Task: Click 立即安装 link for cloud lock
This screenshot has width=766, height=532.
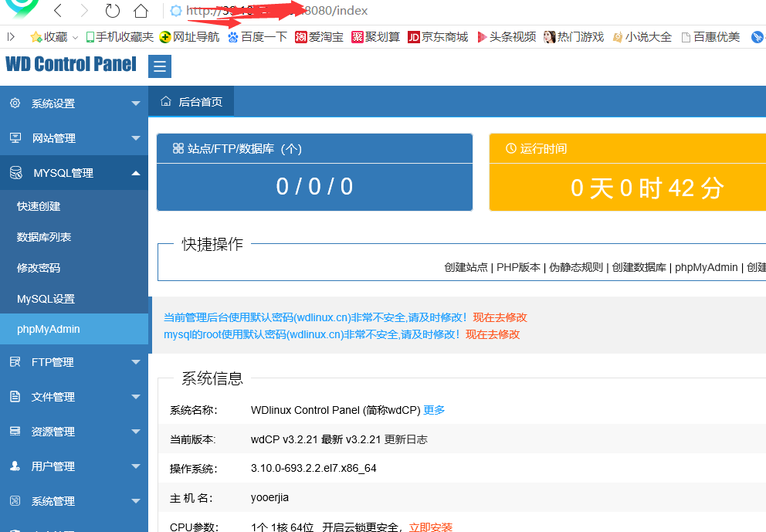Action: click(430, 527)
